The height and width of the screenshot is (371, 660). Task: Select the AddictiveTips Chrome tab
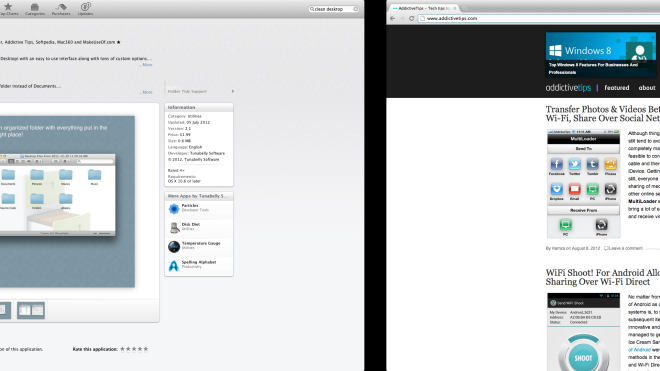click(x=422, y=8)
